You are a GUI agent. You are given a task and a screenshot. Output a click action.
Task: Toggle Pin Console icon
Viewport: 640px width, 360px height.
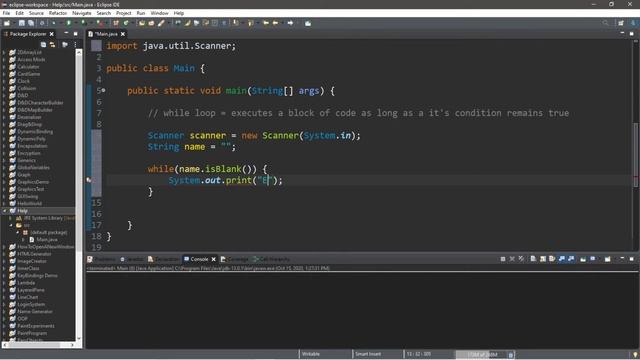583,259
